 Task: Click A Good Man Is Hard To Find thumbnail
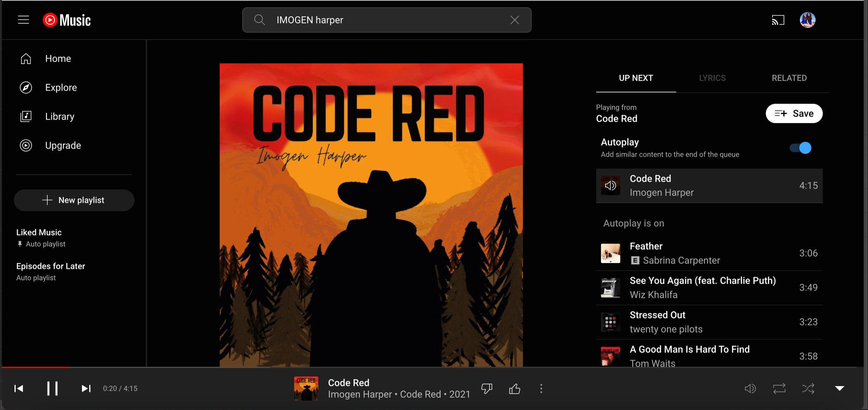coord(610,356)
